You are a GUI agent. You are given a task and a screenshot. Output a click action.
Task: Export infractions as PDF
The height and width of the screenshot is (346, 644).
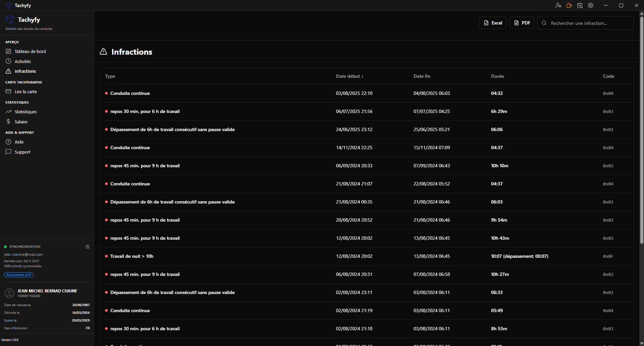(x=522, y=23)
